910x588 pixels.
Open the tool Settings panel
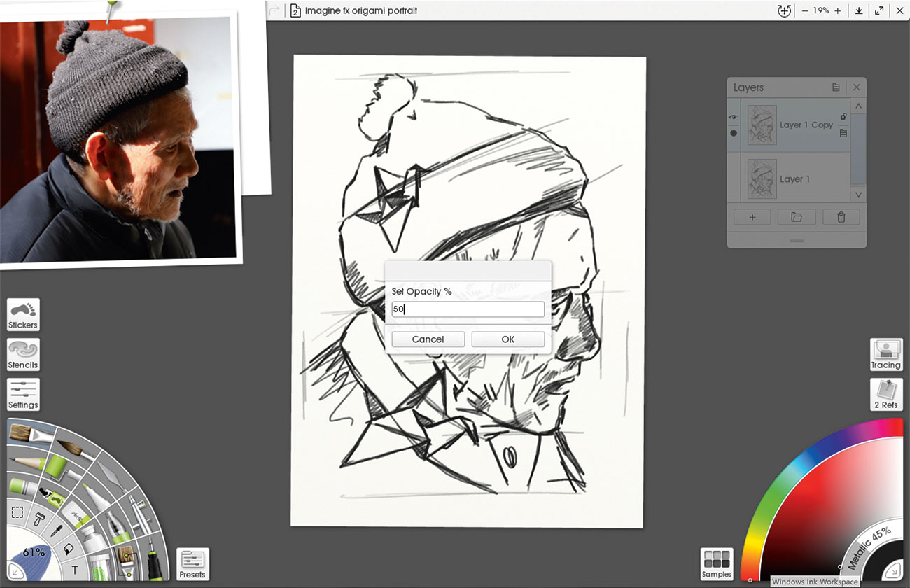(x=23, y=395)
